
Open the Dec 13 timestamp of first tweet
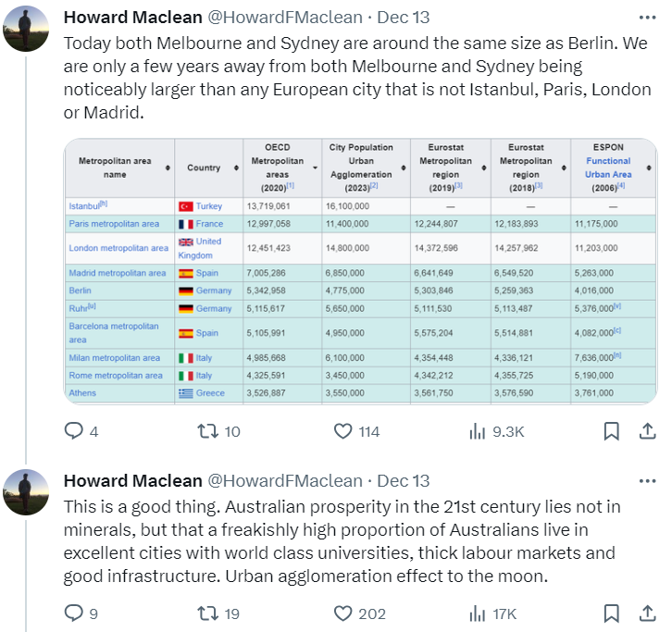tap(404, 18)
